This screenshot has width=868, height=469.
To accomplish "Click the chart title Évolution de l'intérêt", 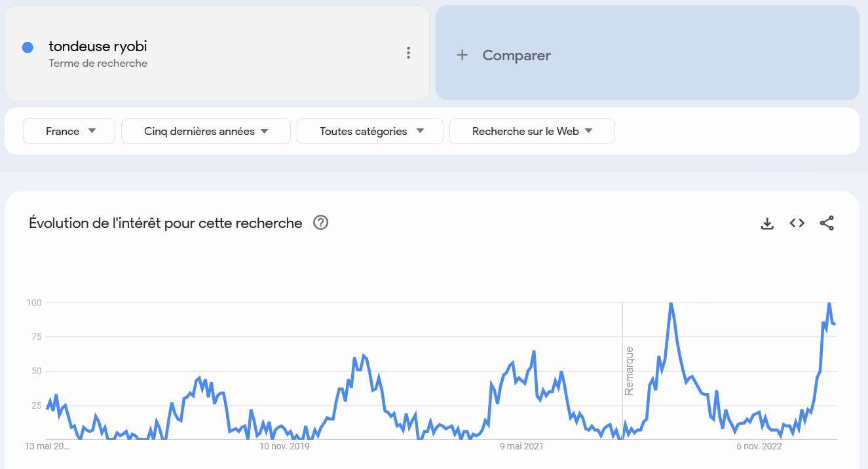I will click(164, 223).
